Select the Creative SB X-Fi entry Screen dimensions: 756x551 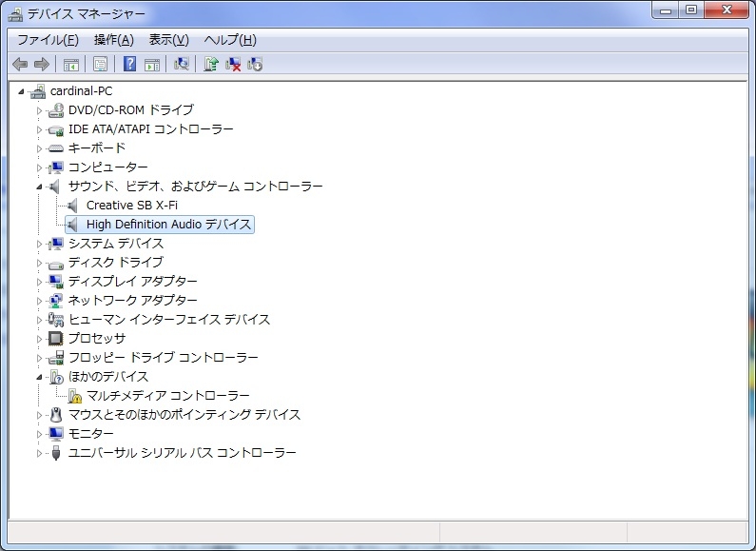(132, 206)
